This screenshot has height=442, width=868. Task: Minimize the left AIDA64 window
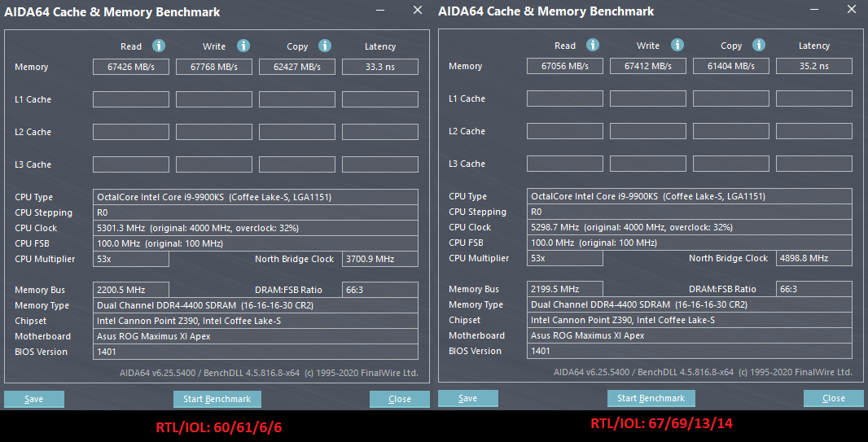click(x=379, y=10)
